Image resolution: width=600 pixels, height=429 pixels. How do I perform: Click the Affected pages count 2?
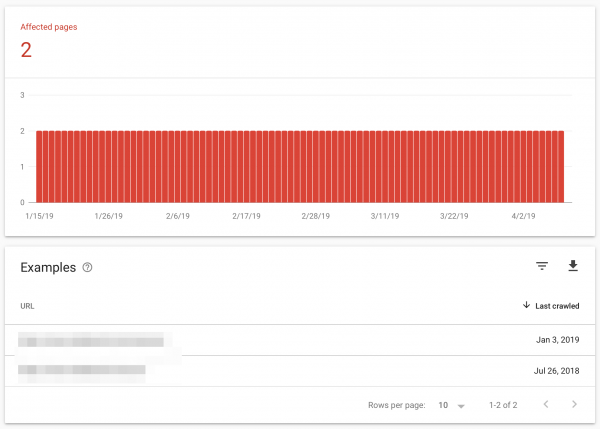point(26,50)
